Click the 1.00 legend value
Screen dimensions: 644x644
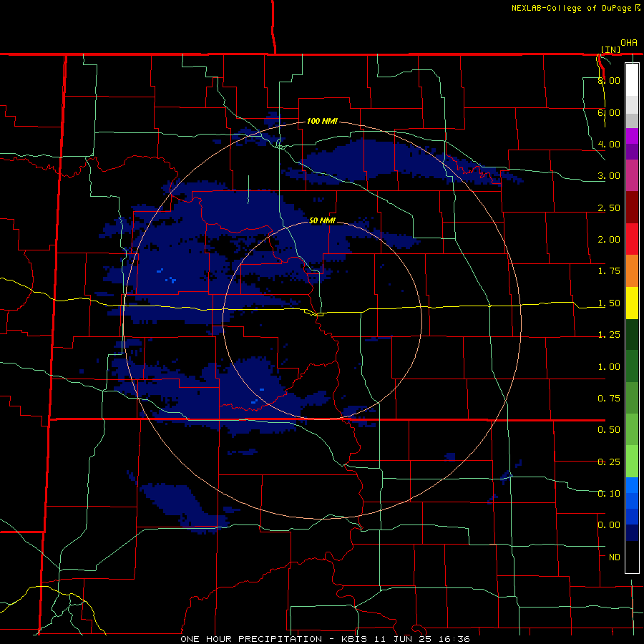pyautogui.click(x=609, y=367)
